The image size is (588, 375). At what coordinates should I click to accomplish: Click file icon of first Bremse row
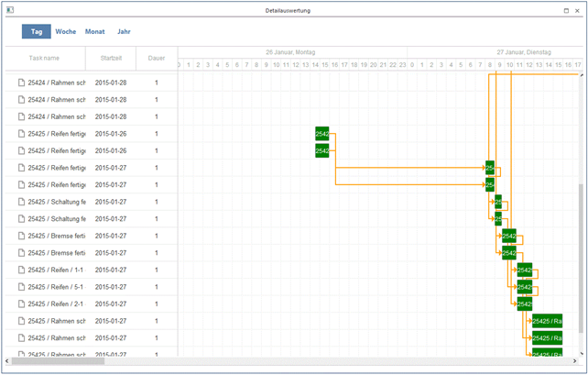point(21,236)
